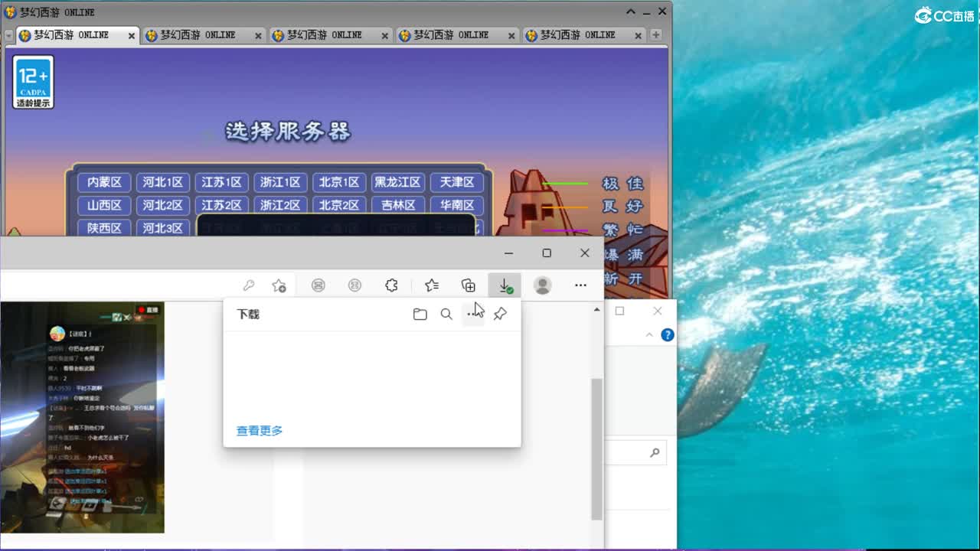Add this page to favorites star icon

(x=279, y=285)
